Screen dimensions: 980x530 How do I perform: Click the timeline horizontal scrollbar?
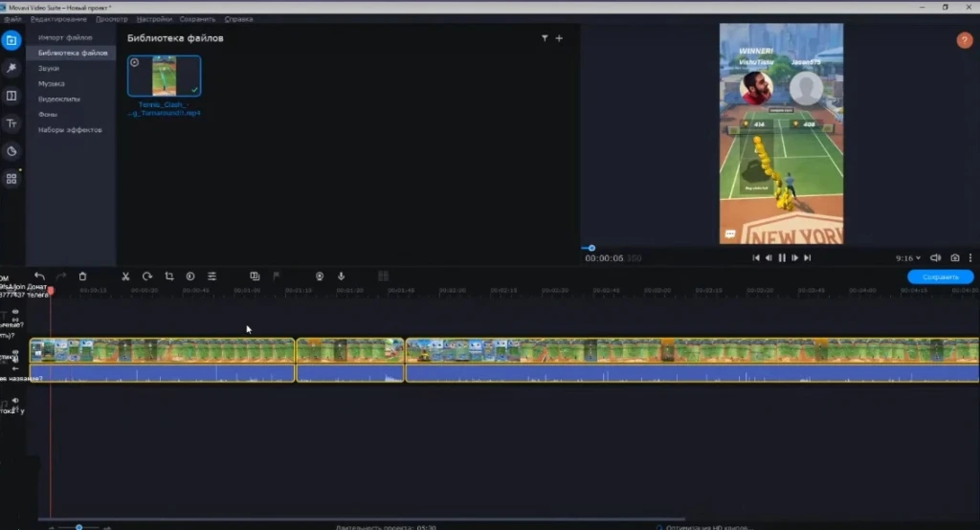(361, 519)
